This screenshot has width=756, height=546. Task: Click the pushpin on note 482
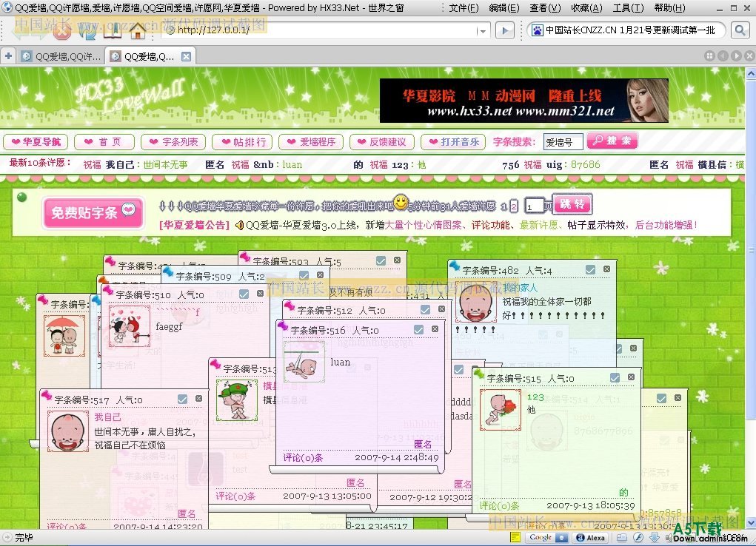point(454,265)
